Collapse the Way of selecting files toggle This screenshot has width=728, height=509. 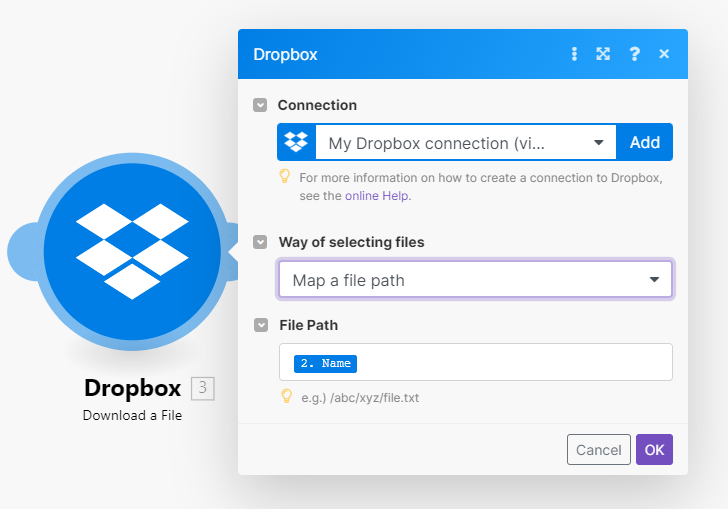point(260,242)
